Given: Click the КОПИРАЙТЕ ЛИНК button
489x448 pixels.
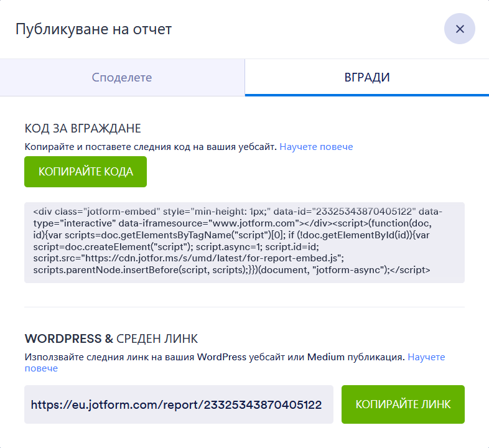Looking at the screenshot, I should [x=403, y=404].
